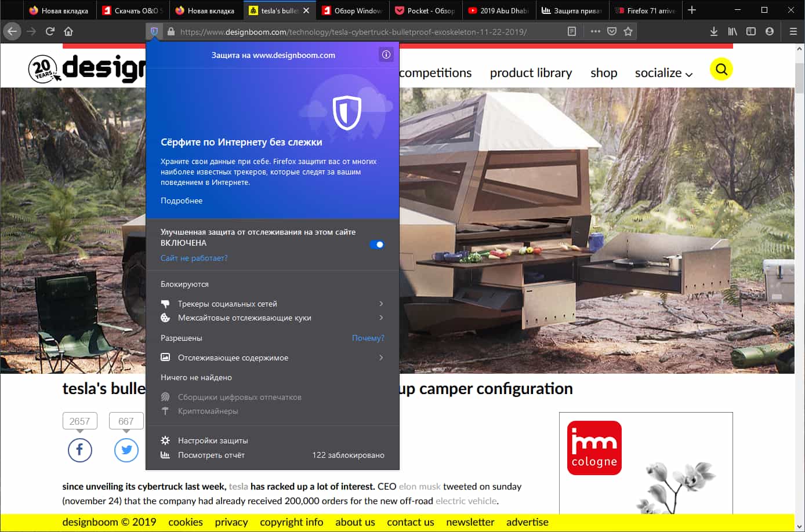Image resolution: width=805 pixels, height=532 pixels.
Task: Open Firefox account menu
Action: click(x=770, y=31)
